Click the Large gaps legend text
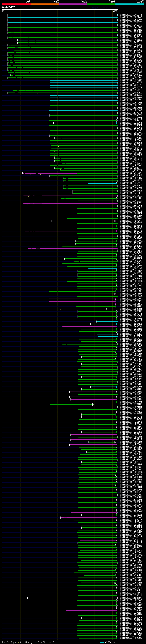 tap(28, 642)
